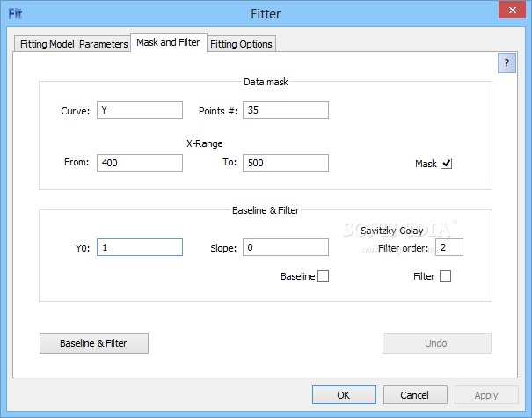Toggle the Mask checkbox
532x418 pixels.
pyautogui.click(x=446, y=164)
